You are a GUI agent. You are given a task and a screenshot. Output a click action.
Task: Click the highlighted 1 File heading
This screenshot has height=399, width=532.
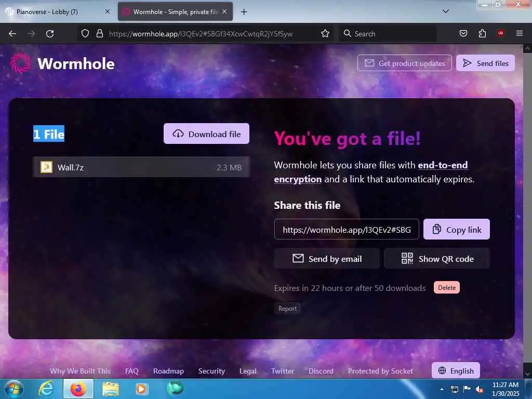pyautogui.click(x=49, y=134)
